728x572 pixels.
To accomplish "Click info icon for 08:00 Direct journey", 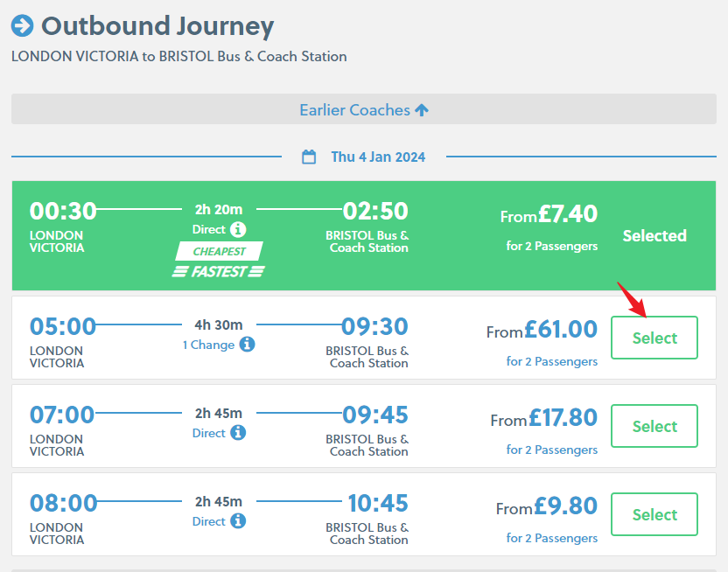I will [x=238, y=521].
